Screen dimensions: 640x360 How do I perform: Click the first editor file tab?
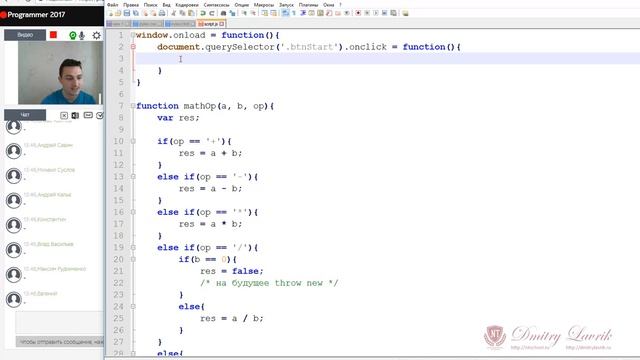click(x=118, y=24)
